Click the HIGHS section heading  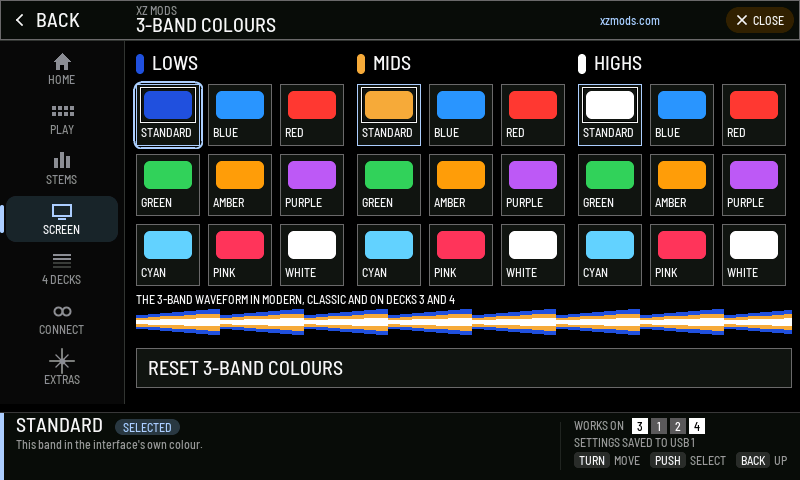tap(618, 64)
